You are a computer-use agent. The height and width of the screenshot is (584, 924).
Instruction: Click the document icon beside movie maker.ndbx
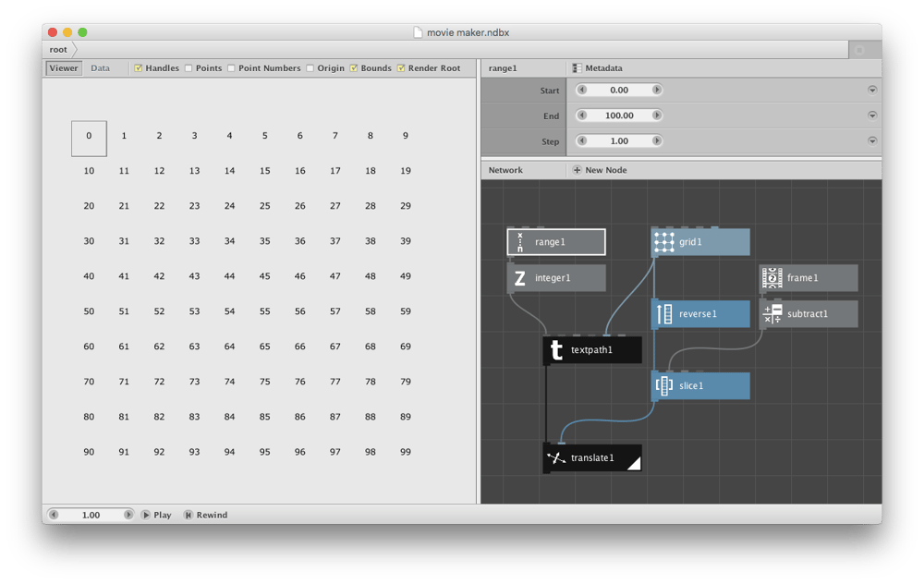tap(418, 32)
